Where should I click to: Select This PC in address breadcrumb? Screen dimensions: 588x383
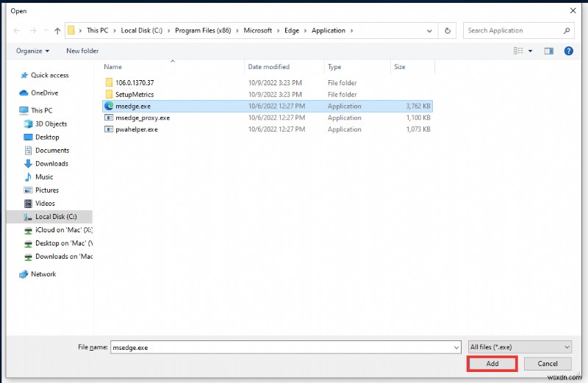98,30
